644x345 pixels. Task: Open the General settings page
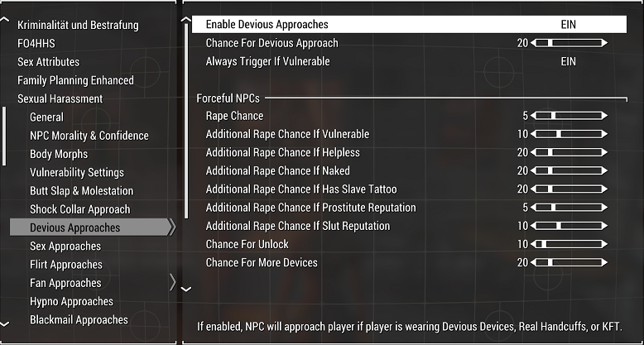[x=46, y=117]
